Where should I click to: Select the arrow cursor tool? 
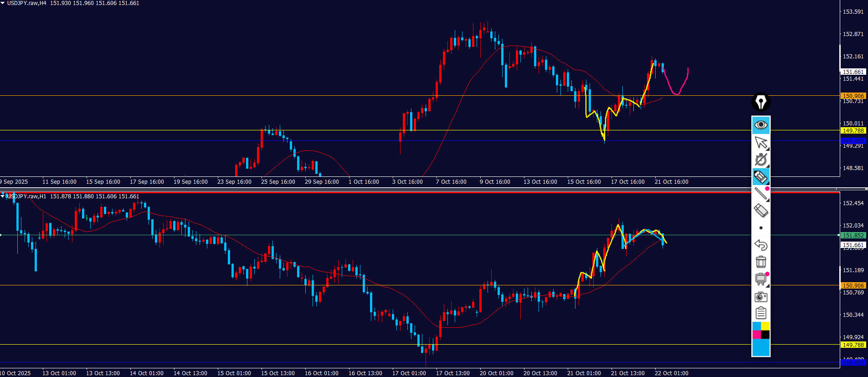tap(760, 142)
